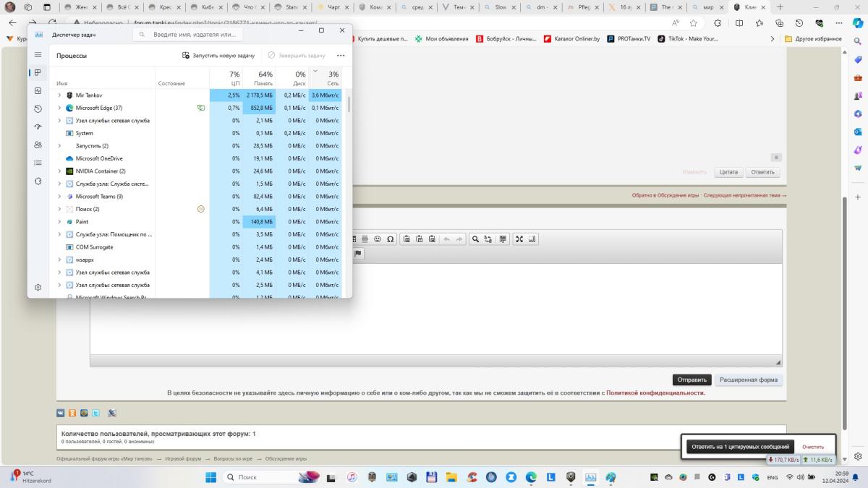Sort processes by Память column
Viewport: 868px width, 488px height.
click(260, 78)
